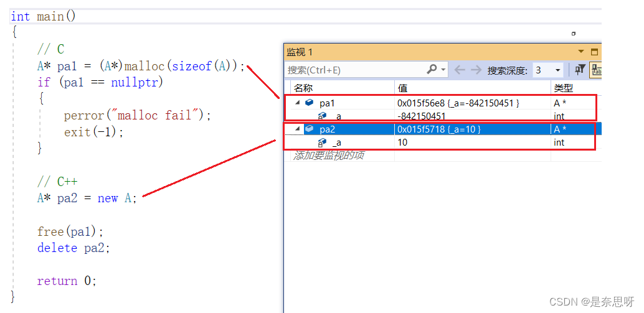The image size is (644, 313).
Task: Collapse the pa1 watch entry
Action: [297, 103]
